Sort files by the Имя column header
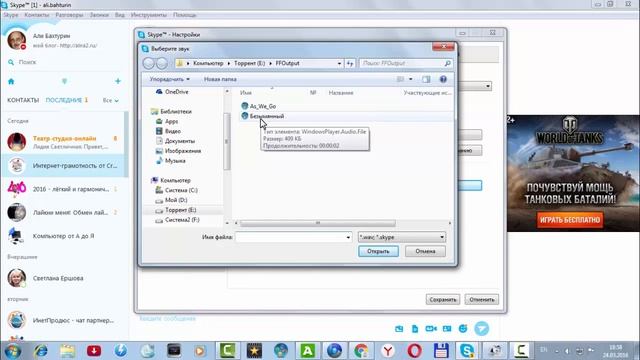 tap(246, 93)
